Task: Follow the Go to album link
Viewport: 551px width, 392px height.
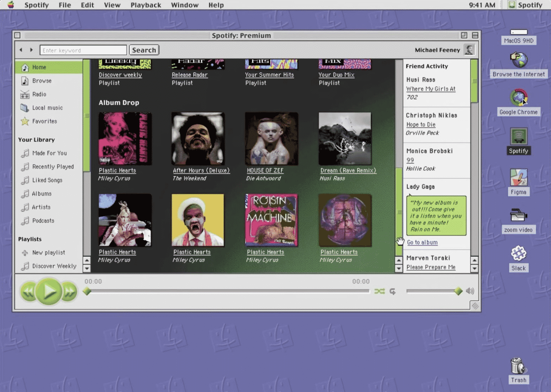Action: 422,242
